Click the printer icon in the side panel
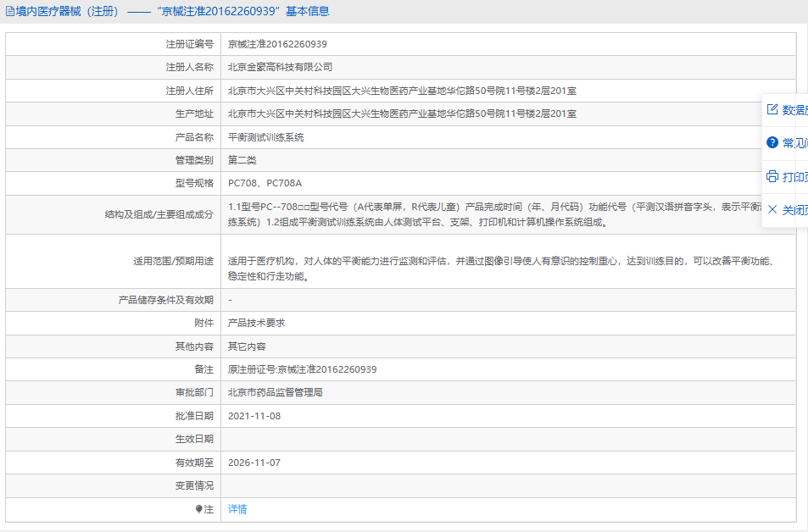The height and width of the screenshot is (532, 808). 772,176
